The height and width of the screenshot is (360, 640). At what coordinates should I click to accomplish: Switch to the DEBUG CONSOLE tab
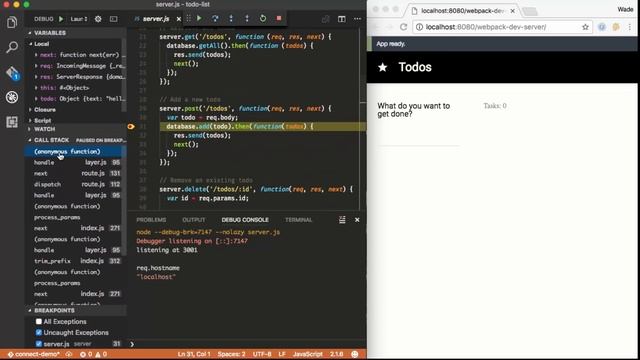coord(245,220)
